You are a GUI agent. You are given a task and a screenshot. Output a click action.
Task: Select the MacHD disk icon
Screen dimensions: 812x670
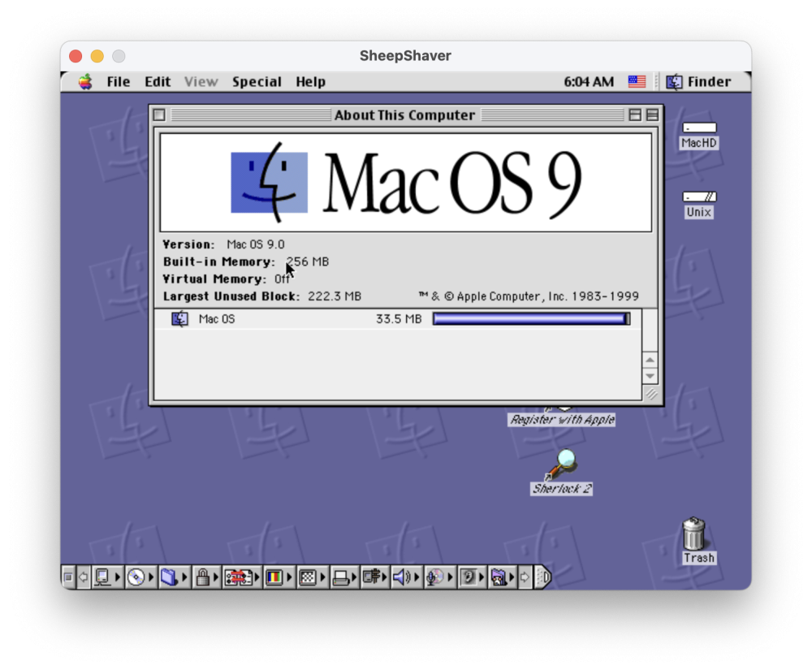point(698,128)
